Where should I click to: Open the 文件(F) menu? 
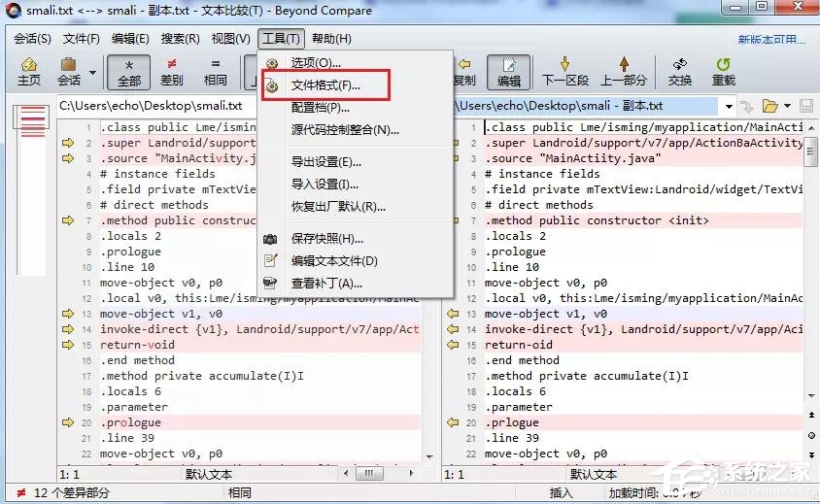pos(81,39)
